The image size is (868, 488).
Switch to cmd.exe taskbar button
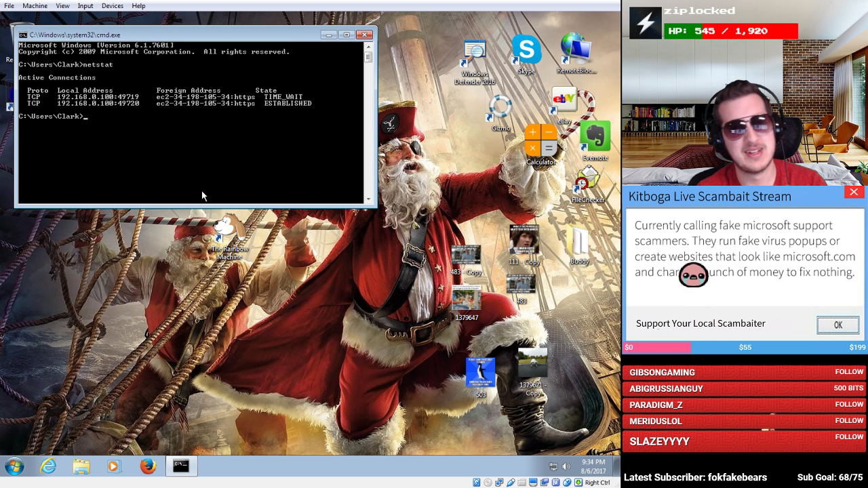pyautogui.click(x=181, y=466)
